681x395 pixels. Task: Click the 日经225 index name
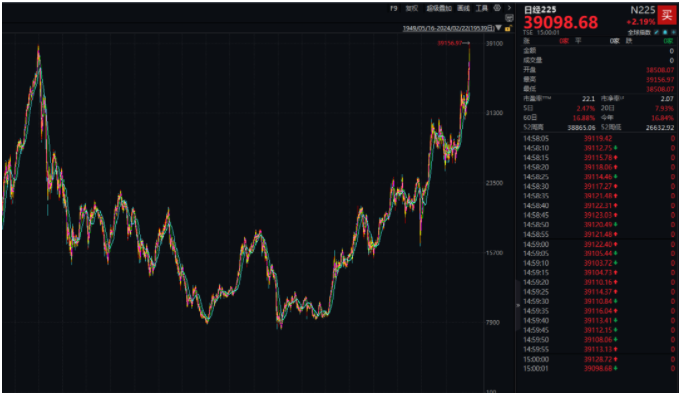pos(540,10)
